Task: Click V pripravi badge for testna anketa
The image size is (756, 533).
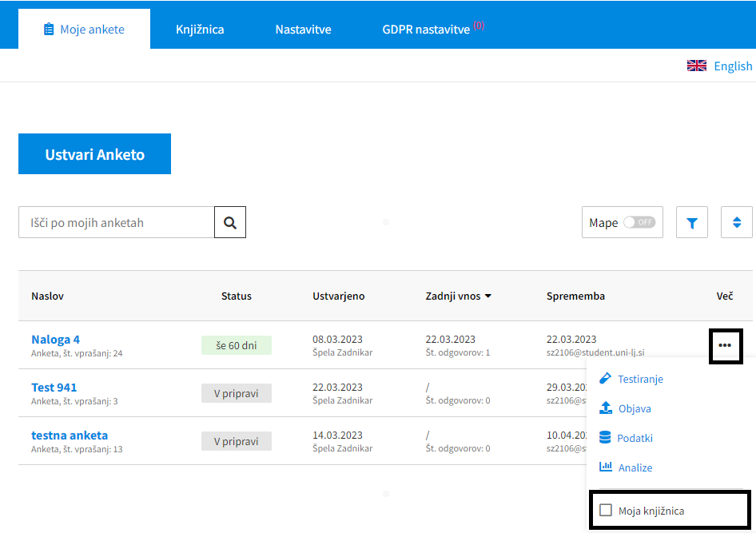Action: (237, 441)
